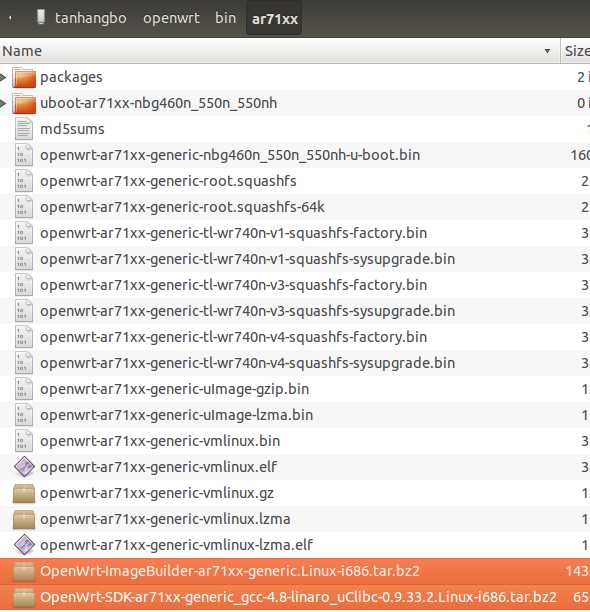Click the tl-wr740n-v4 factory.bin file icon
590x612 pixels.
(24, 337)
